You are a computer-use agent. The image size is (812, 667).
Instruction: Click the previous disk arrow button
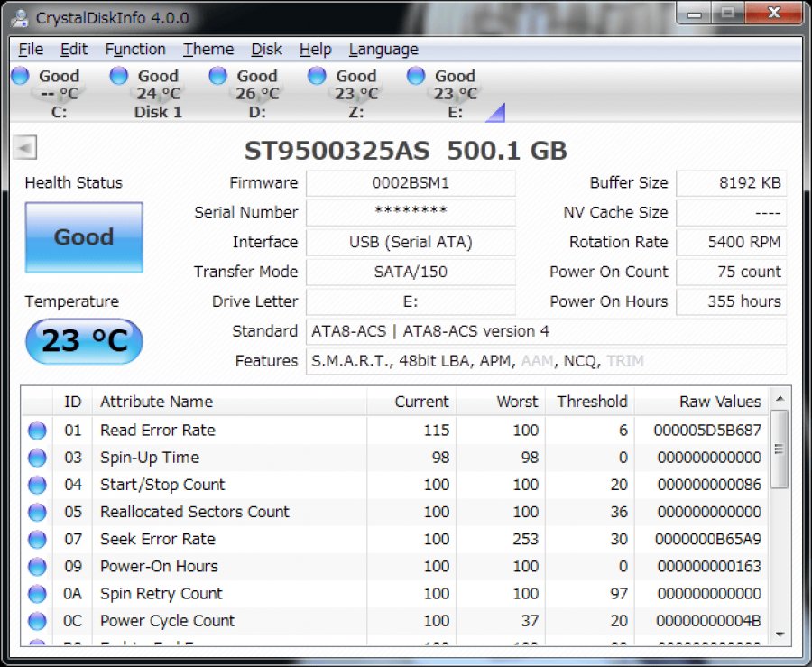click(x=26, y=149)
